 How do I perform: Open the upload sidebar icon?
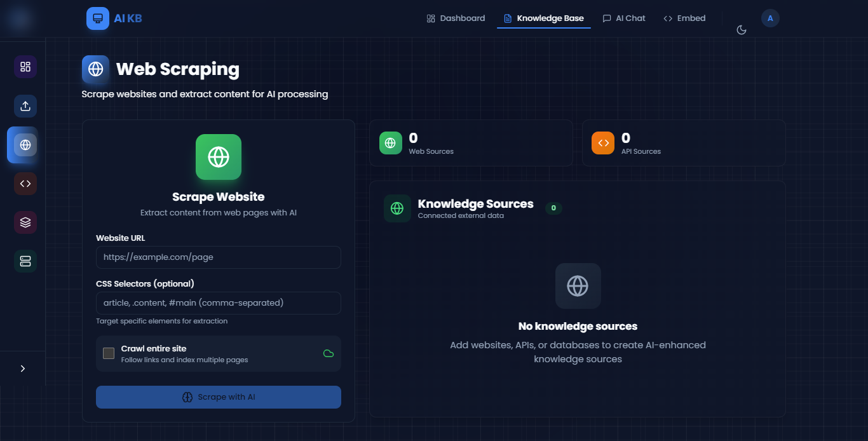[x=25, y=106]
